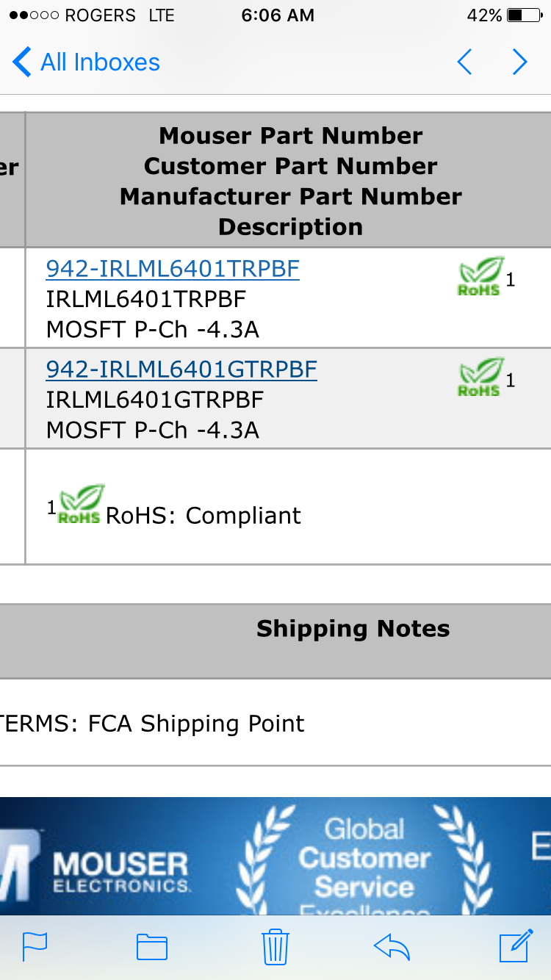Go to the next message using the right chevron
The image size is (551, 980).
(x=519, y=62)
